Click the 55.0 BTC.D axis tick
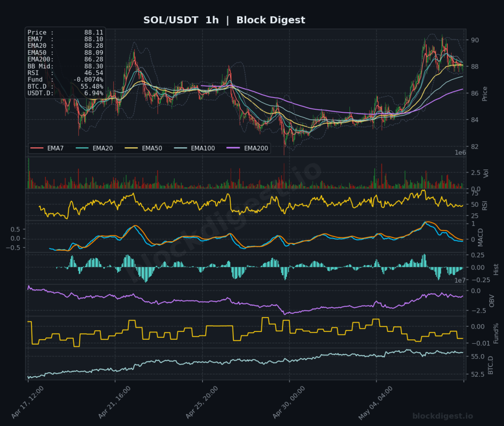The image size is (504, 426). tap(478, 357)
